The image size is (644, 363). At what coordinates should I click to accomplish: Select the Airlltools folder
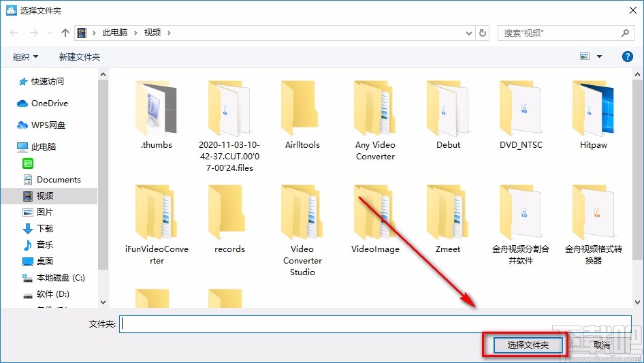(302, 115)
